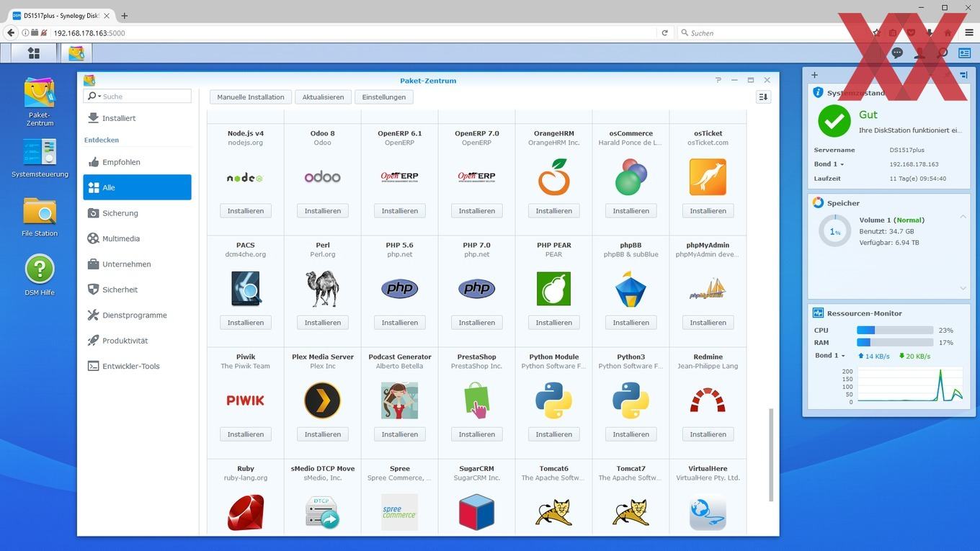Image resolution: width=980 pixels, height=551 pixels.
Task: Click the OrangeHRM package icon
Action: pyautogui.click(x=554, y=177)
